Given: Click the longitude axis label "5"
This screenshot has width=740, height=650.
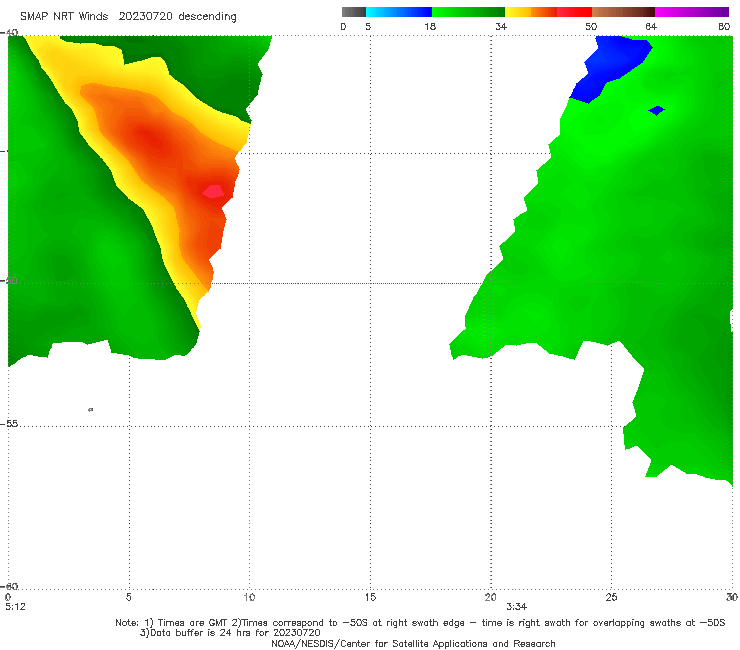Looking at the screenshot, I should [x=129, y=597].
